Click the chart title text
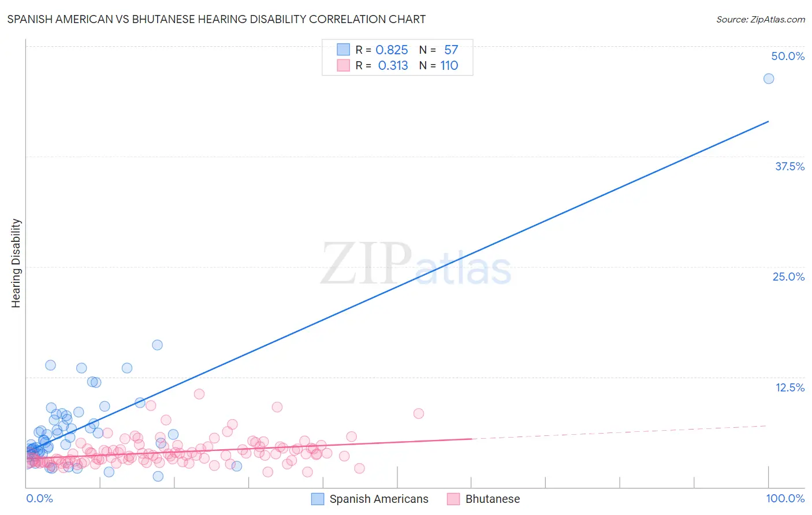Viewport: 812px width, 515px height. (217, 19)
